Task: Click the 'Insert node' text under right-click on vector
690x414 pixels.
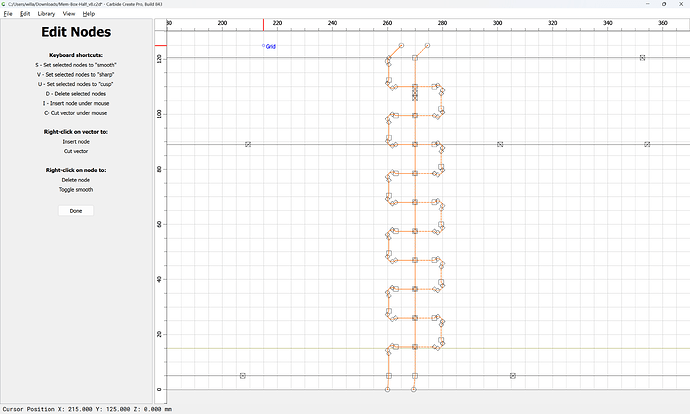Action: 76,142
